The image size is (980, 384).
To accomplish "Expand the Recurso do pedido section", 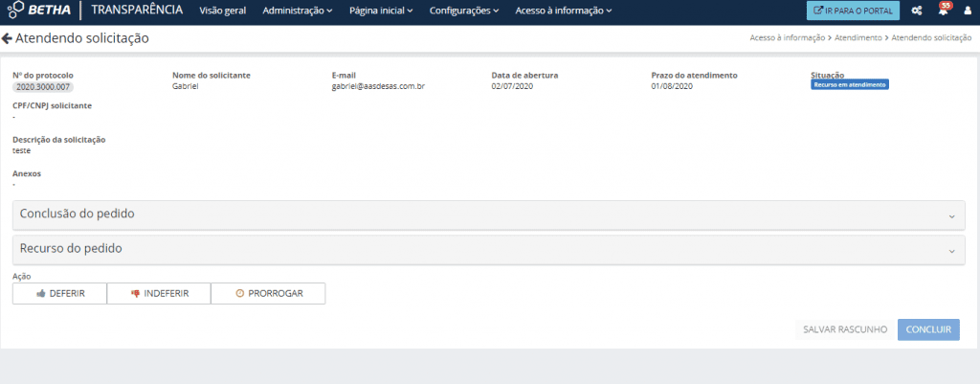I will pos(489,249).
